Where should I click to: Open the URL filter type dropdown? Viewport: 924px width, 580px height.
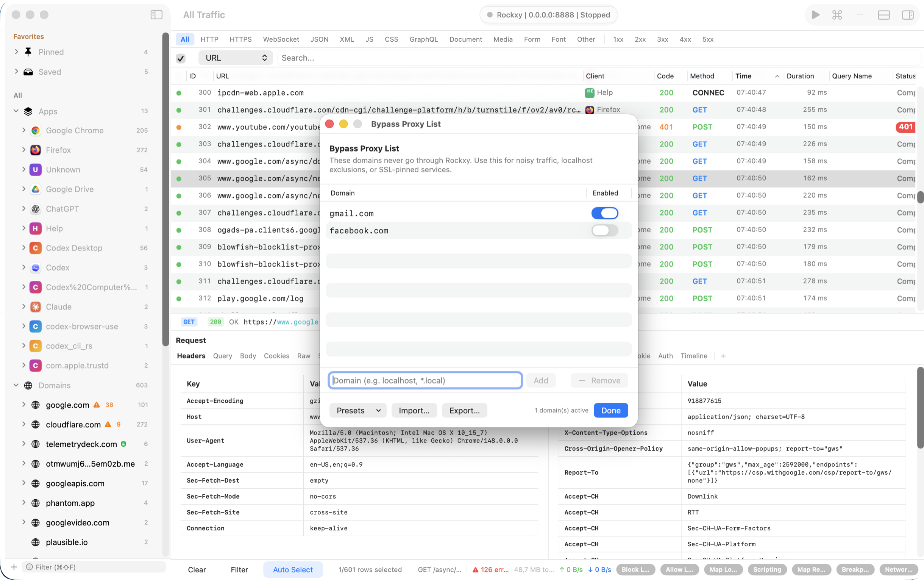point(236,58)
